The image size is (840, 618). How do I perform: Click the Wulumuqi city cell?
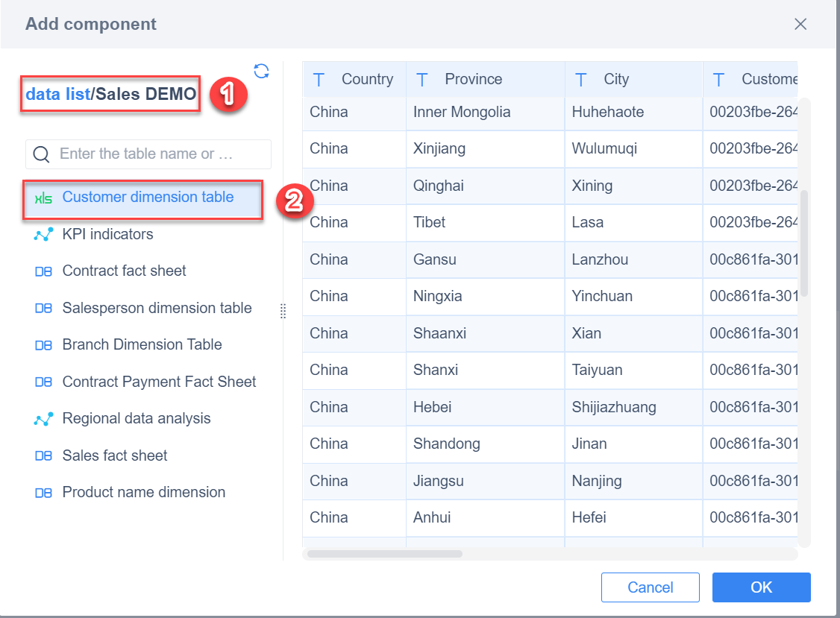(634, 149)
